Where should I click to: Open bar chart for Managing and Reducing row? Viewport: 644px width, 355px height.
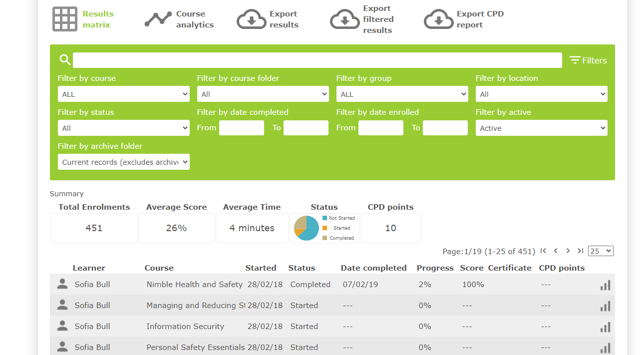point(605,306)
